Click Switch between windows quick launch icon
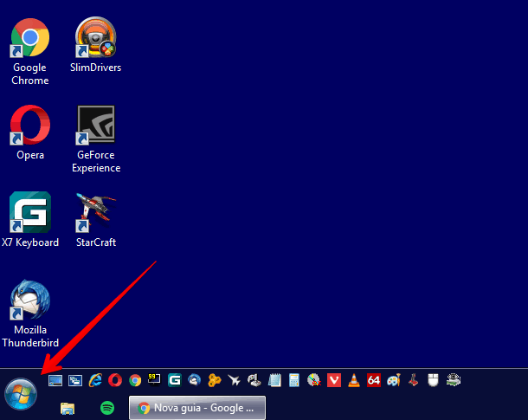This screenshot has height=420, width=528. 75,380
